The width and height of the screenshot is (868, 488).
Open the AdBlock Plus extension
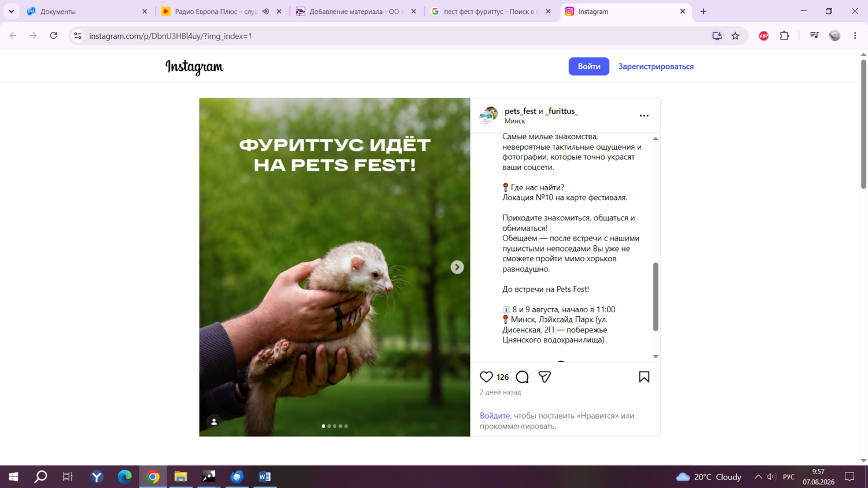pyautogui.click(x=764, y=36)
